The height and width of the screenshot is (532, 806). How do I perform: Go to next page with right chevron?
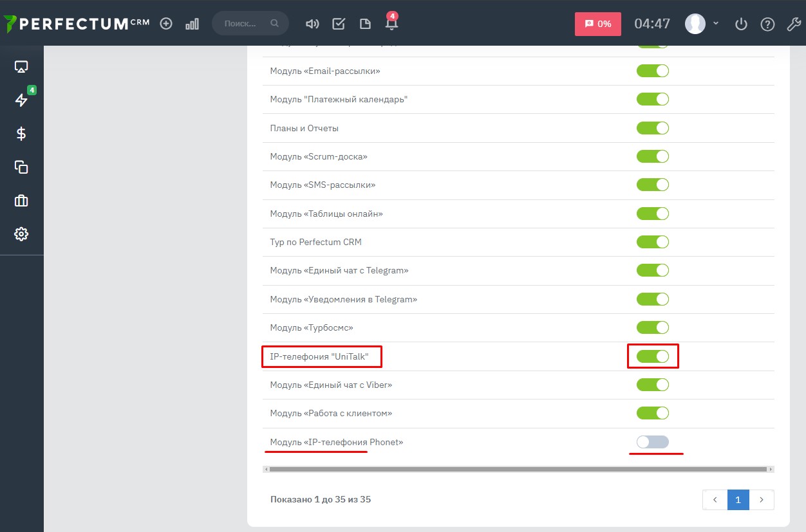pyautogui.click(x=762, y=500)
